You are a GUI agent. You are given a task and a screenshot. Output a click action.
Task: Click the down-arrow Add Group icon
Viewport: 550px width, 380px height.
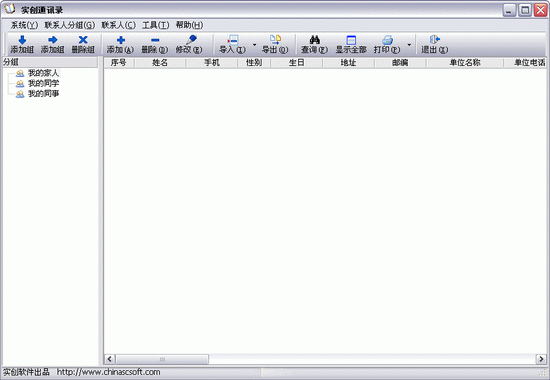pos(22,40)
